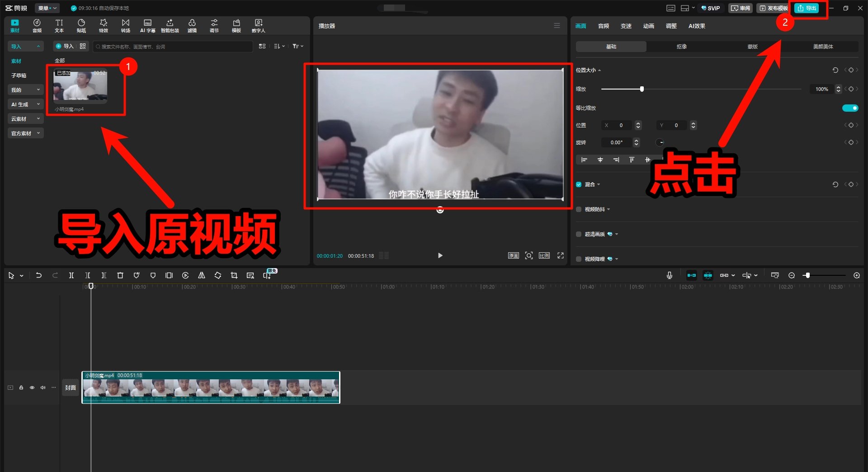Click the crop tool above timeline

tap(234, 275)
